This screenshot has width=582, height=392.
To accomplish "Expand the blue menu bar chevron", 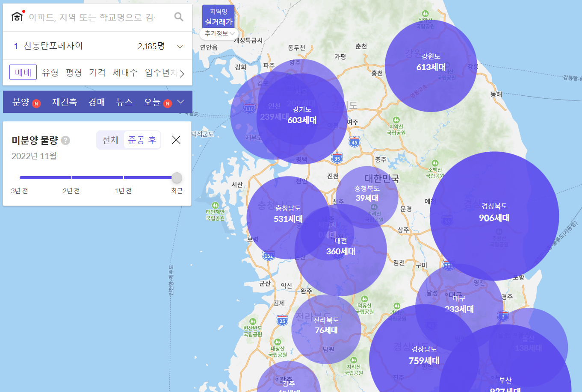I will coord(180,102).
